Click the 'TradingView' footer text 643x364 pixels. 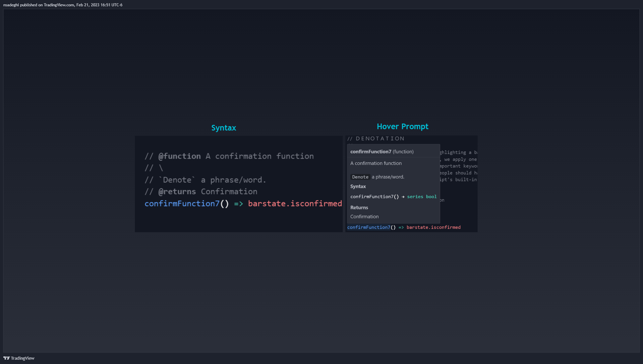(x=23, y=358)
